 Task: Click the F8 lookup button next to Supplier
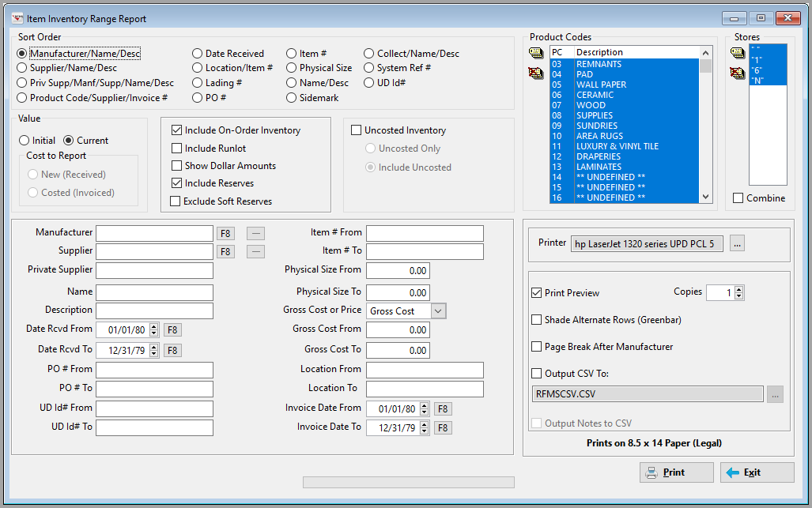(225, 251)
